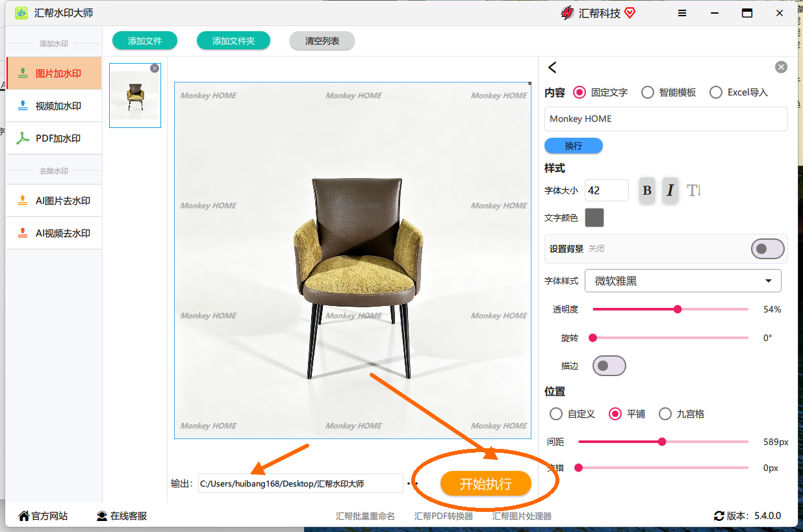Click the 清空列表 button
Screen dimensions: 803x532
(322, 41)
